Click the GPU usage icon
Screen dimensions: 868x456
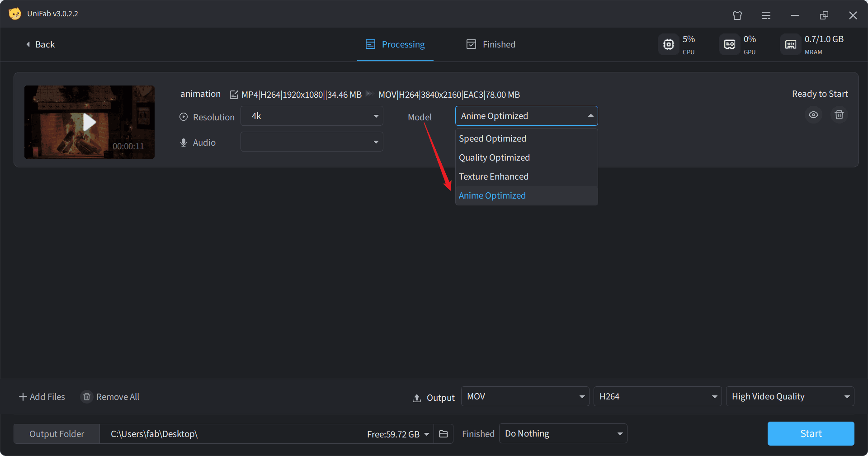click(x=729, y=44)
